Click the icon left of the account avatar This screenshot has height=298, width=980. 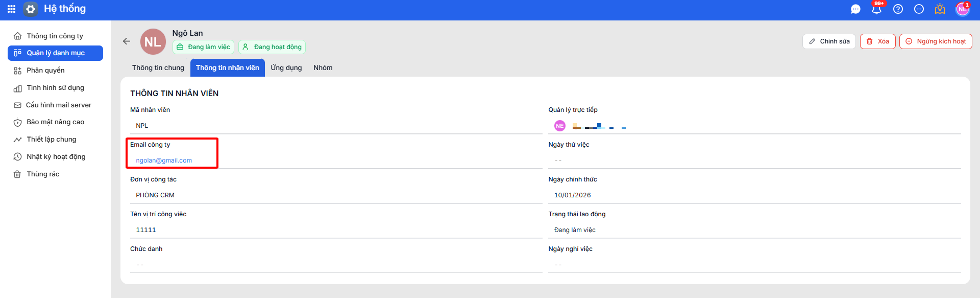(x=940, y=9)
